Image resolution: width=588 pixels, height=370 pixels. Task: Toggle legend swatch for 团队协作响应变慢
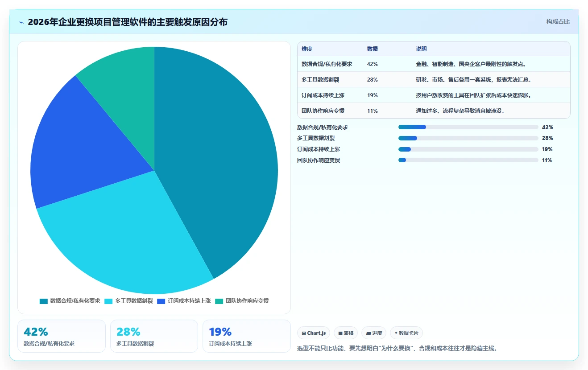219,301
